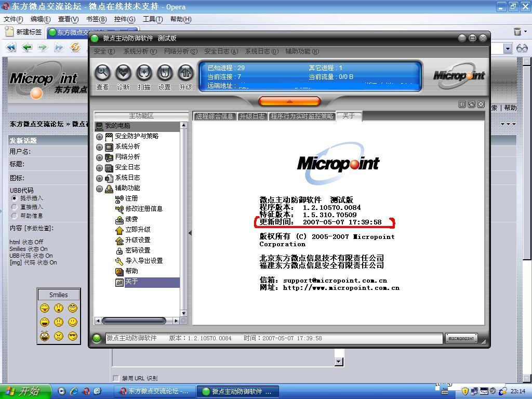
Task: Select the 帮助信息 radio button
Action: coord(14,216)
